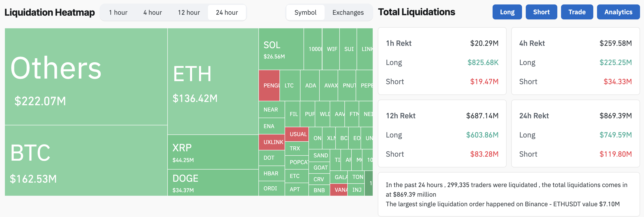Select the 4 hour timeframe tab
This screenshot has width=644, height=217.
[x=153, y=12]
